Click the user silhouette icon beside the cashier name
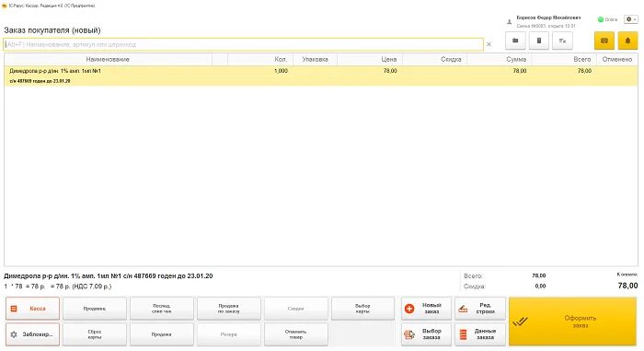This screenshot has width=644, height=351. (x=510, y=22)
